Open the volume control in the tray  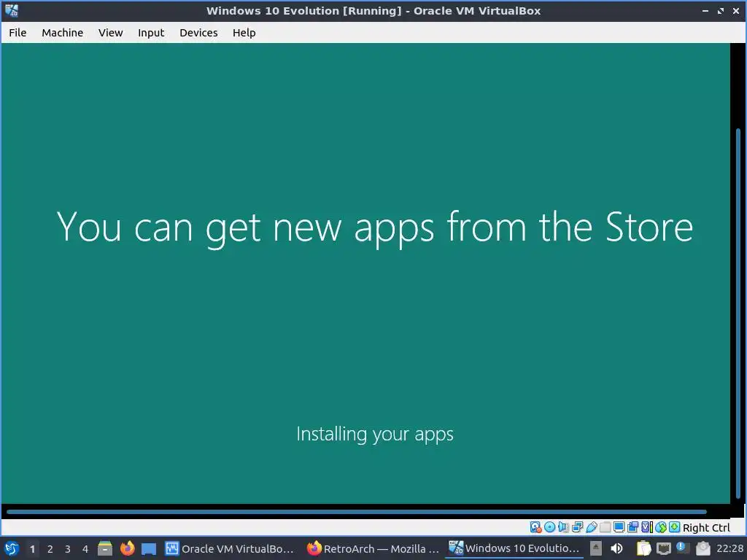[616, 548]
